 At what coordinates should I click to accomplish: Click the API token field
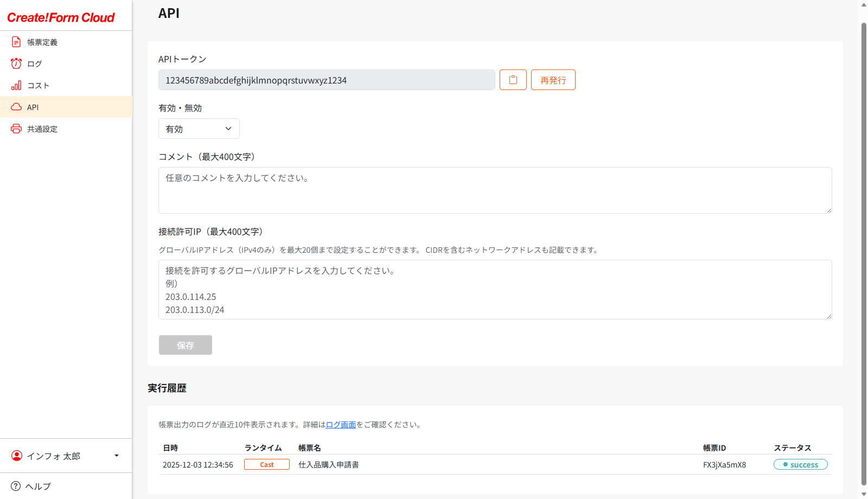327,80
